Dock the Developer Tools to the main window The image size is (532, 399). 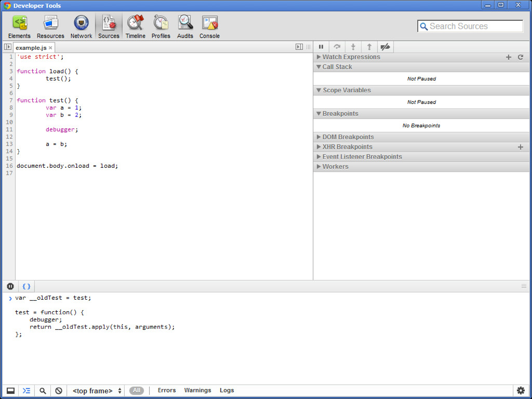(10, 391)
